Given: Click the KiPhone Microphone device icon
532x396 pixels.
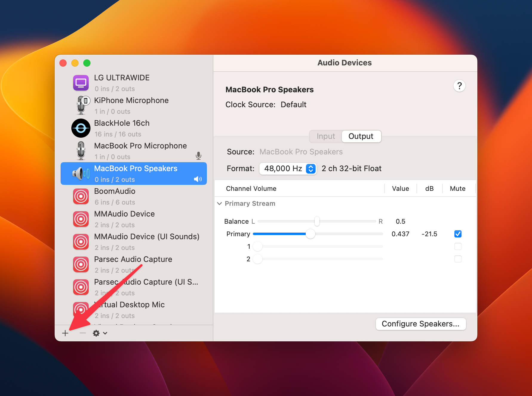Looking at the screenshot, I should [x=81, y=105].
